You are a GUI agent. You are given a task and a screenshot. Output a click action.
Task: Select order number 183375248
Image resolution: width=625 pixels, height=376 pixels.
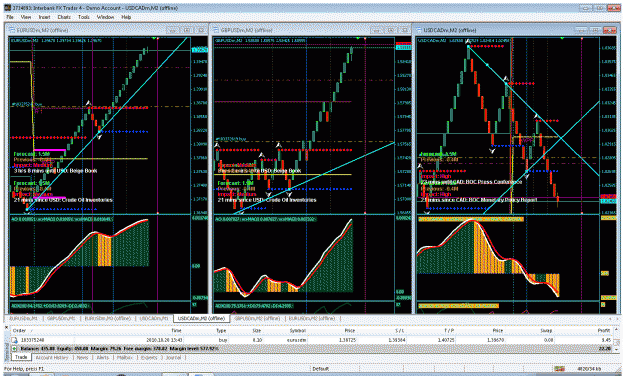coord(33,340)
